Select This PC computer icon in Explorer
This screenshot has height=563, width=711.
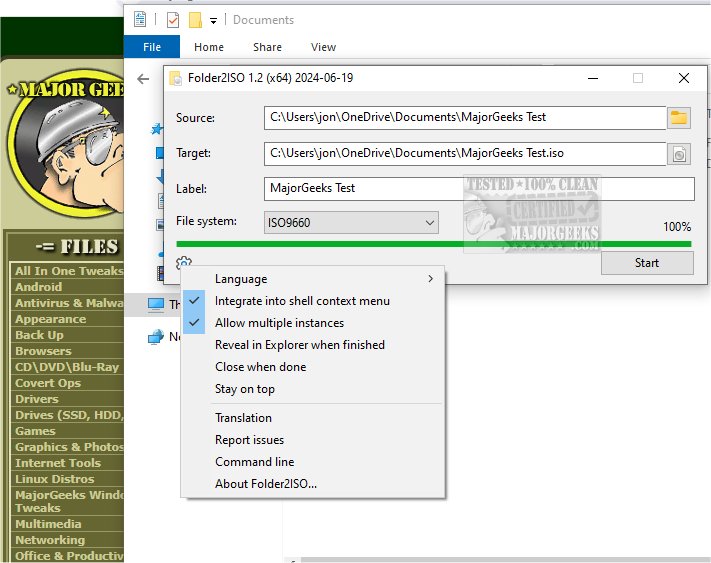pos(156,304)
